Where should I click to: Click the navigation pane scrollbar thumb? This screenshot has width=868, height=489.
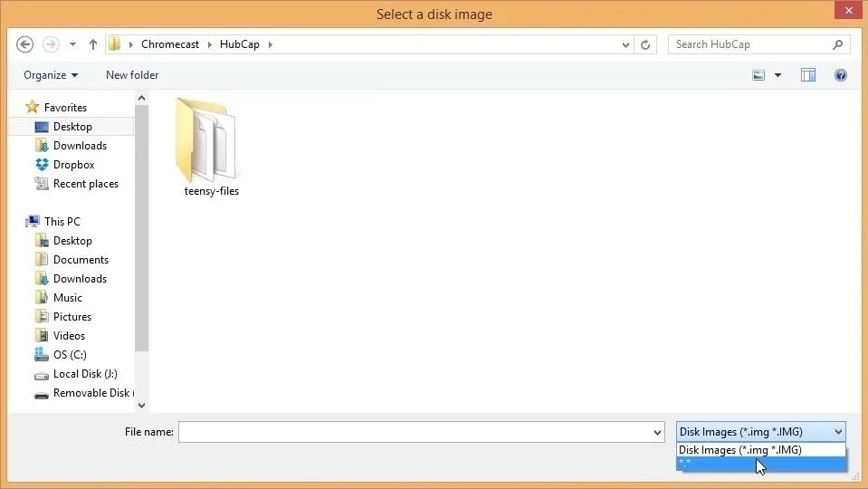tap(142, 228)
